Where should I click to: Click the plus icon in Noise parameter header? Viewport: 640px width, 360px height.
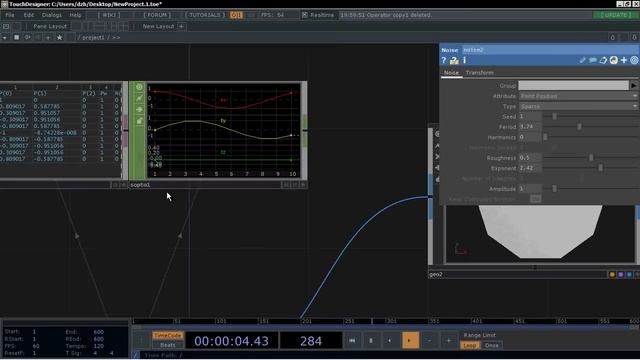[624, 60]
